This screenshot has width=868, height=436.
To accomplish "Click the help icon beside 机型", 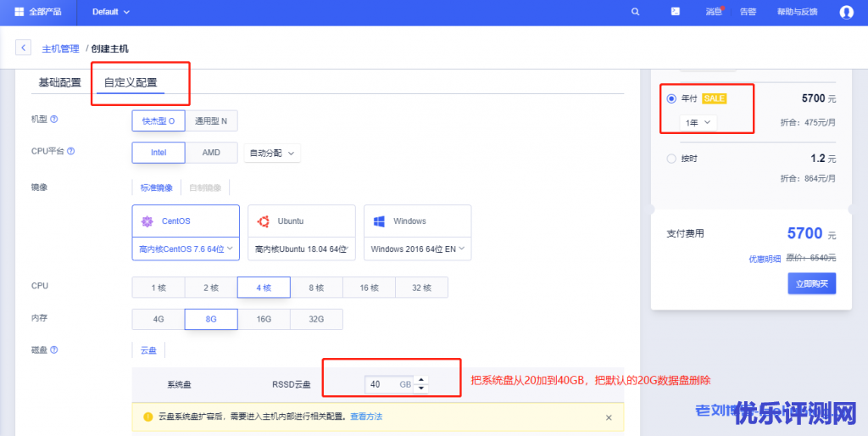I will pyautogui.click(x=54, y=119).
